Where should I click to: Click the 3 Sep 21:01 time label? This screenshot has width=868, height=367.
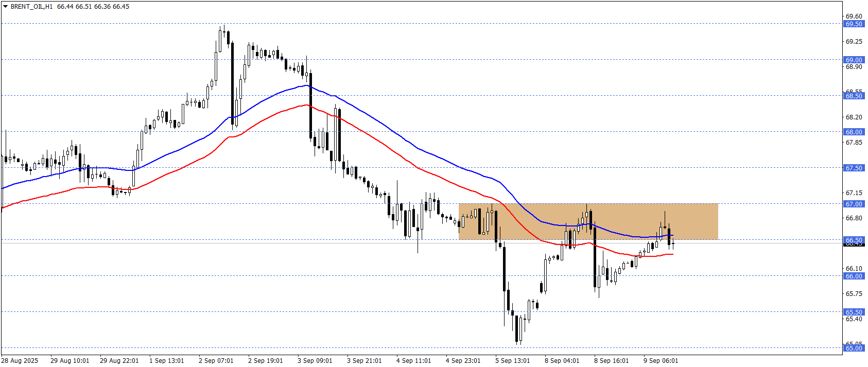click(x=364, y=361)
